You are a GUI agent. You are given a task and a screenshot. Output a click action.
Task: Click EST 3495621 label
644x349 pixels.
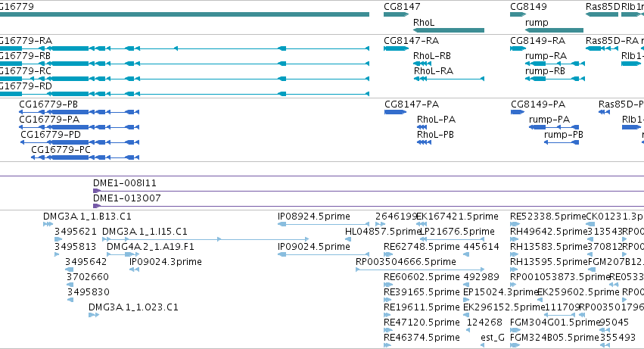[x=76, y=232]
